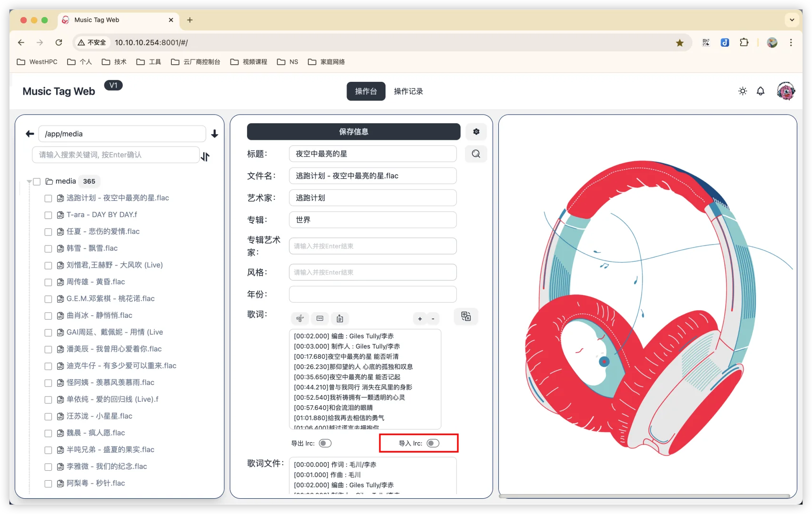
Task: Click the search magnifier next to 标题 field
Action: click(475, 154)
